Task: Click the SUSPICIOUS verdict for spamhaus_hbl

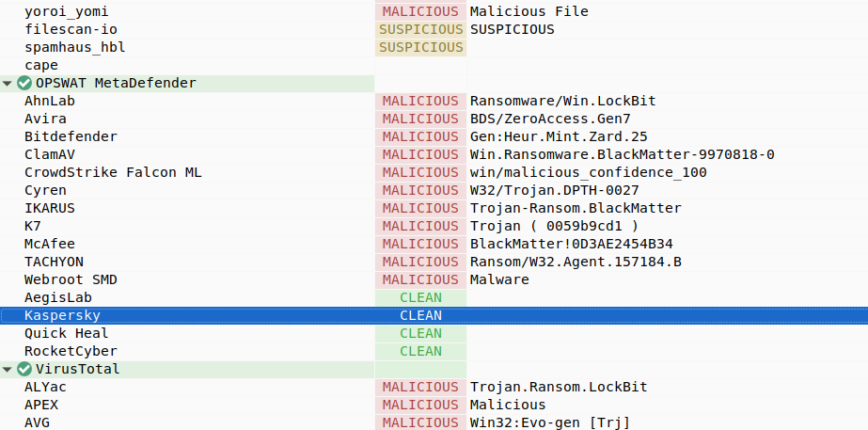Action: tap(420, 48)
